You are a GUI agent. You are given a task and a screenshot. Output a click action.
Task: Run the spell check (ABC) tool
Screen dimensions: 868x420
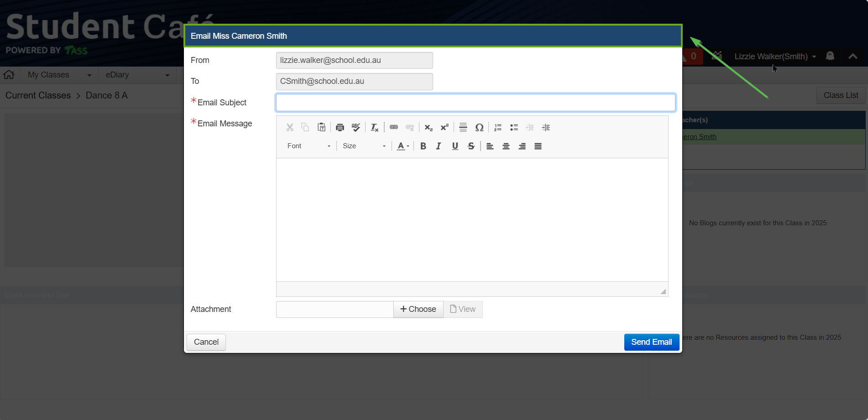point(356,128)
